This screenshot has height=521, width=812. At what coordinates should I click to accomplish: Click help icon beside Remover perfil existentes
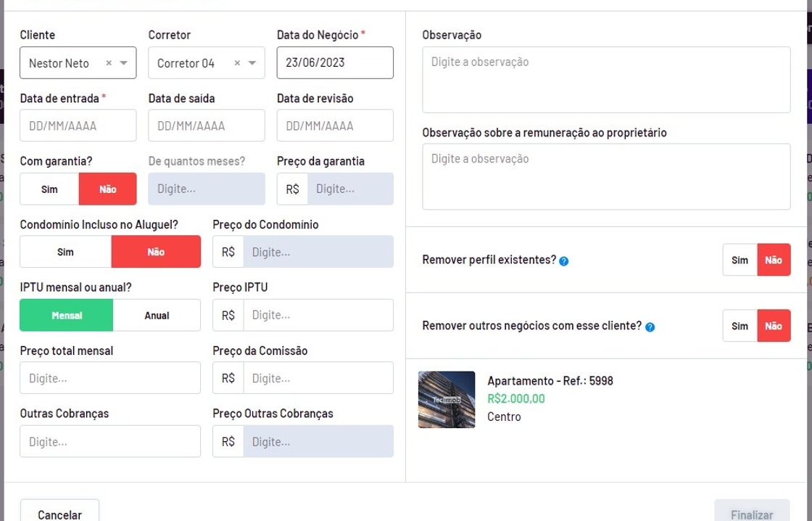564,261
